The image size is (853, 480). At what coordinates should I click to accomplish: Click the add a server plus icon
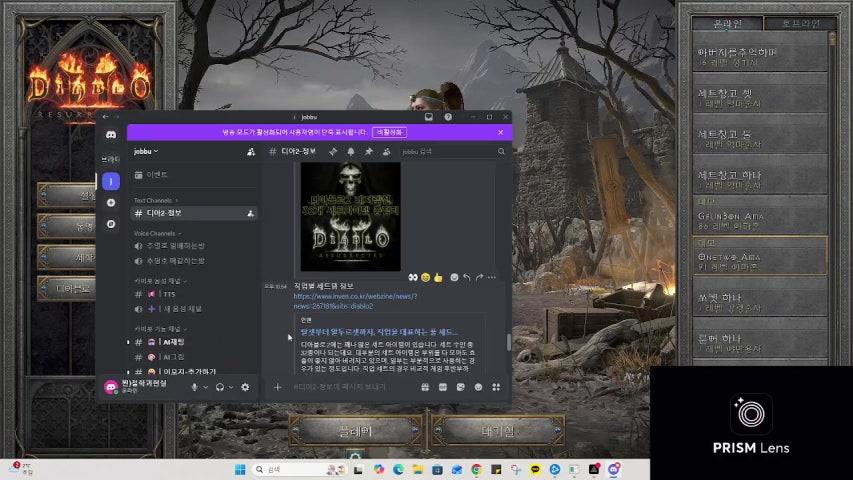click(111, 203)
